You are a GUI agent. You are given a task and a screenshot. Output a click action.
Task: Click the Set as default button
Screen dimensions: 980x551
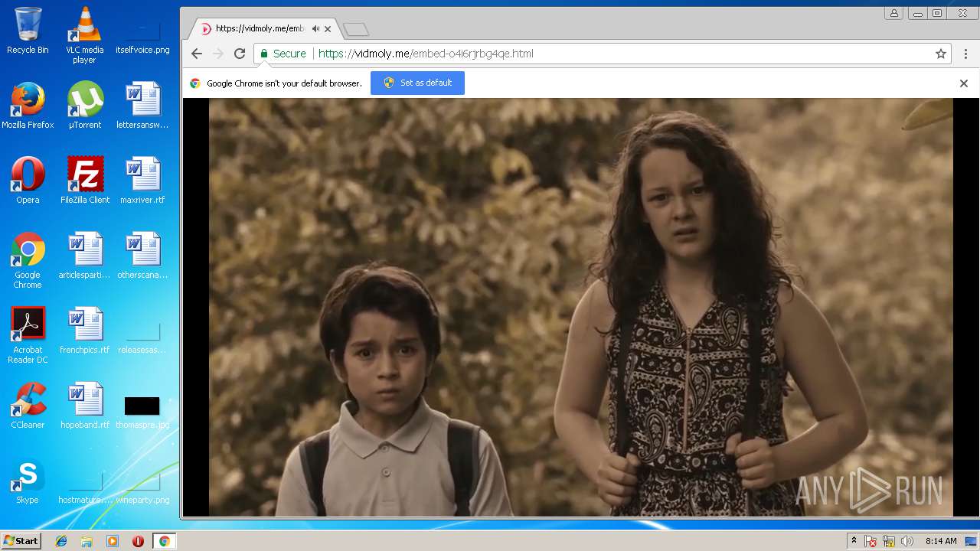(x=417, y=83)
